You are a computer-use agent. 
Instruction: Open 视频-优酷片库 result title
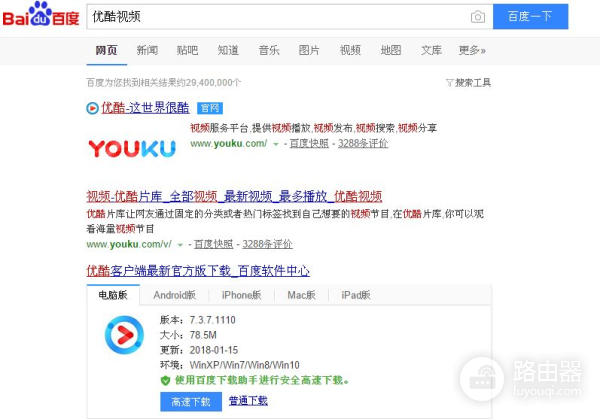[x=234, y=196]
